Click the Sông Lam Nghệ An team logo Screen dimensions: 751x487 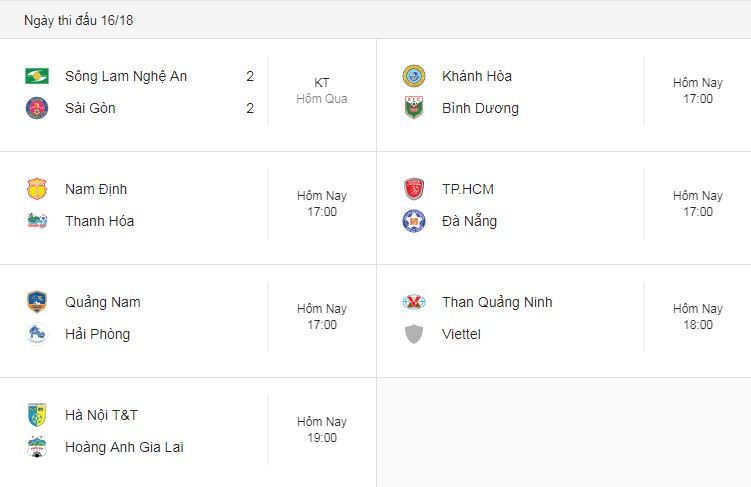tap(37, 76)
